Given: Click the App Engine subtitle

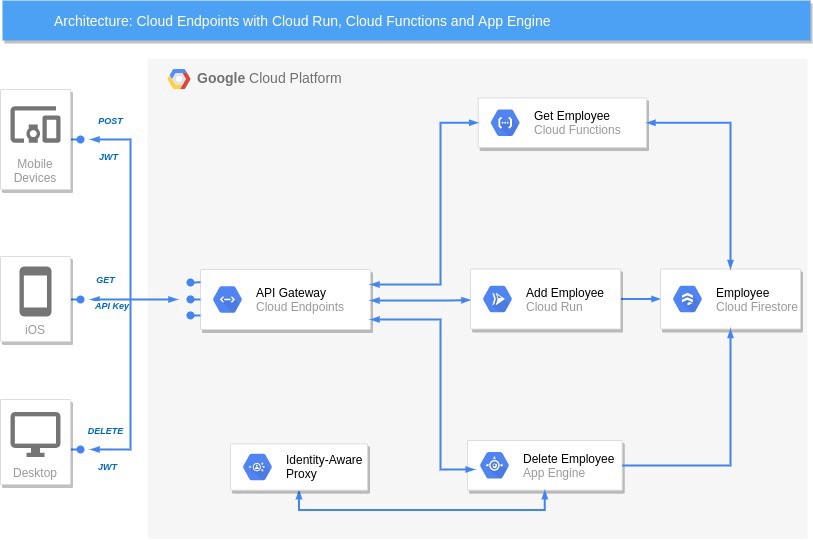Looking at the screenshot, I should coord(554,473).
